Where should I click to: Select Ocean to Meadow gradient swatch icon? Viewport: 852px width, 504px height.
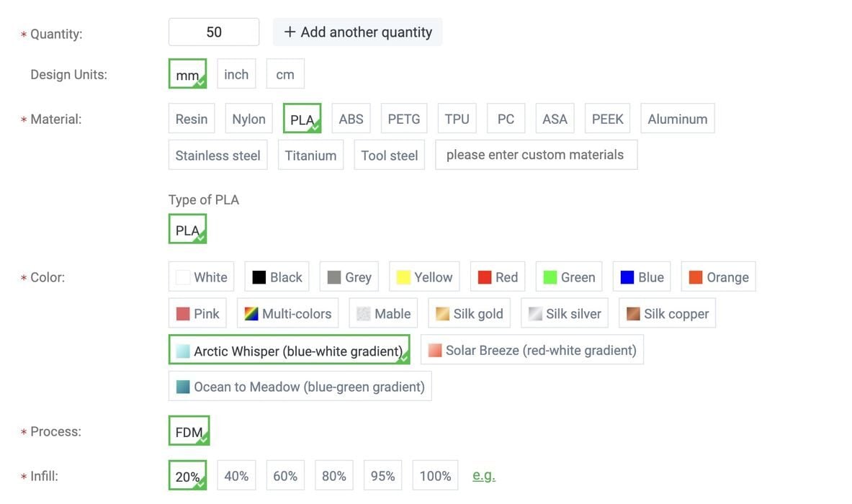tap(183, 387)
